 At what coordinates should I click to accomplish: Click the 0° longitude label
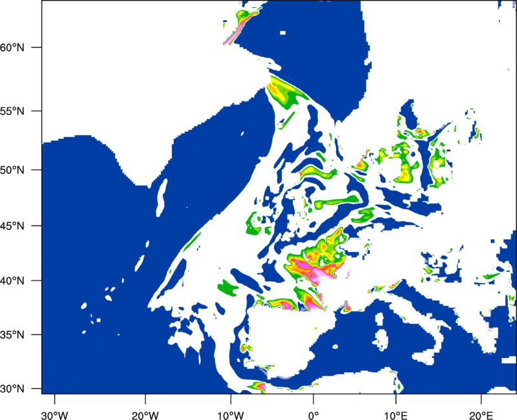[313, 415]
